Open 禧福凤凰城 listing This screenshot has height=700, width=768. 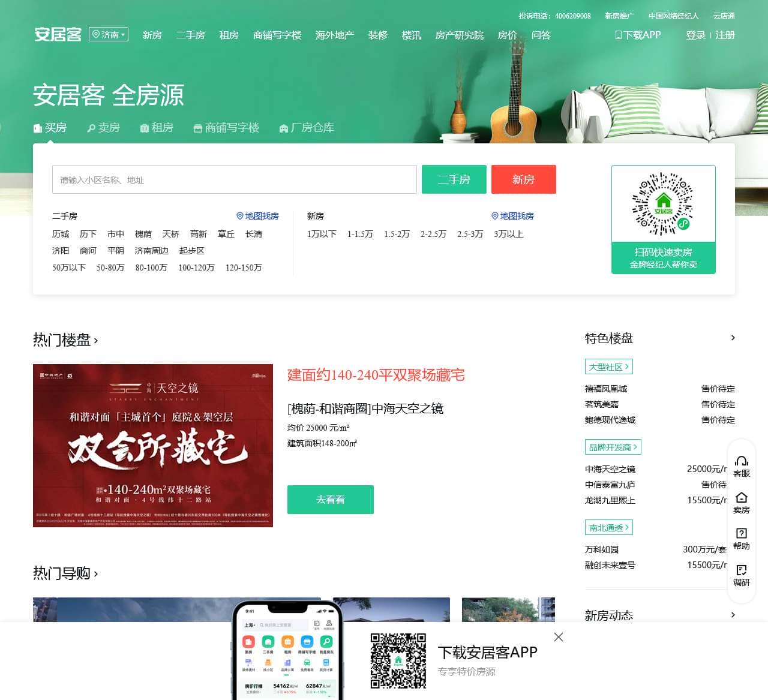(x=606, y=389)
